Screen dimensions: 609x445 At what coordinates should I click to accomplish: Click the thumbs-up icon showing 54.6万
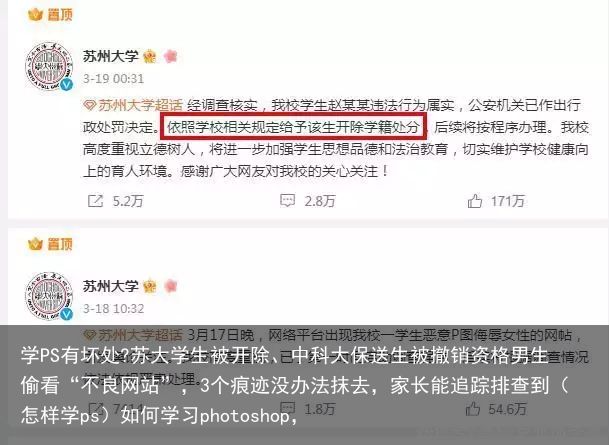(473, 408)
